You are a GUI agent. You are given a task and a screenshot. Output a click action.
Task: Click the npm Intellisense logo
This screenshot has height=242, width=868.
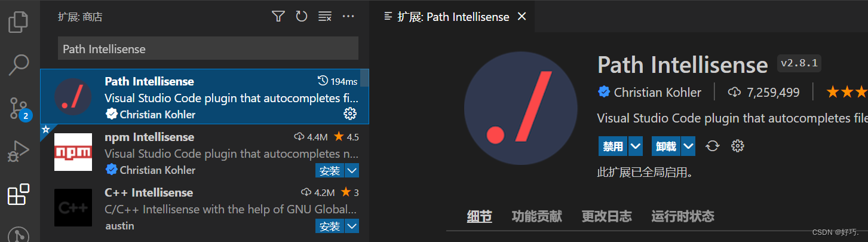[x=73, y=152]
